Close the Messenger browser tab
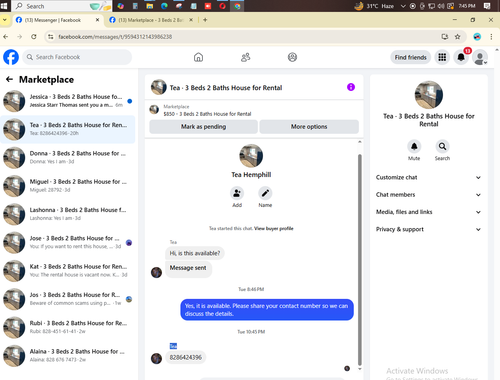 [97, 20]
